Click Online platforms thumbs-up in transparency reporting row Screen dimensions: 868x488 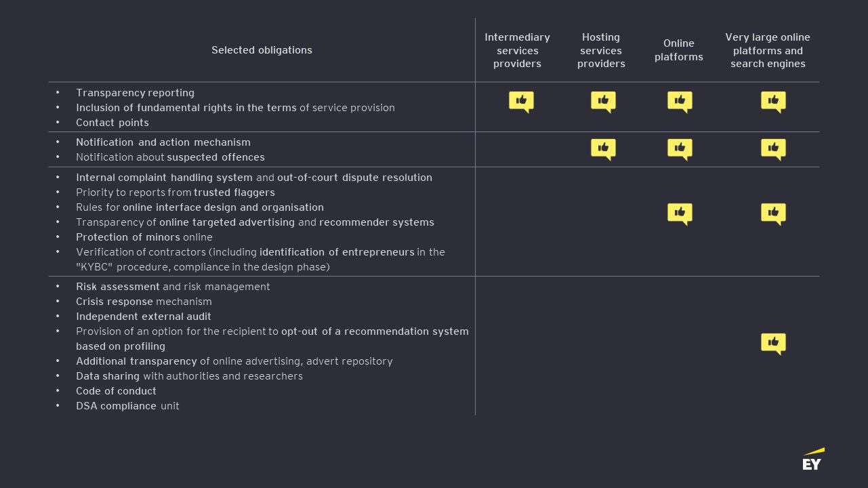coord(680,102)
